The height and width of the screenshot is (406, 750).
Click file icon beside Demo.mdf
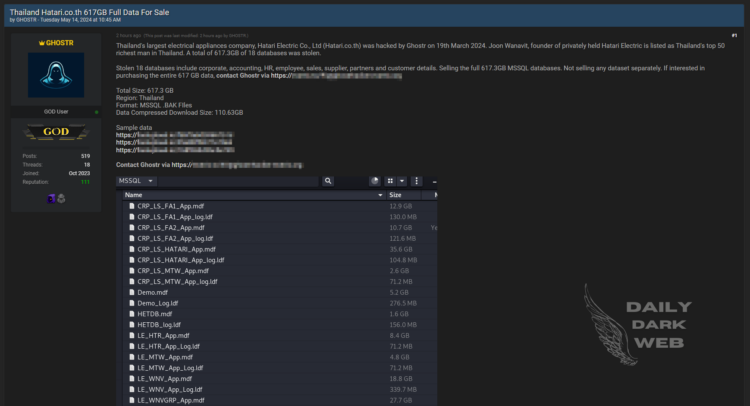(132, 292)
